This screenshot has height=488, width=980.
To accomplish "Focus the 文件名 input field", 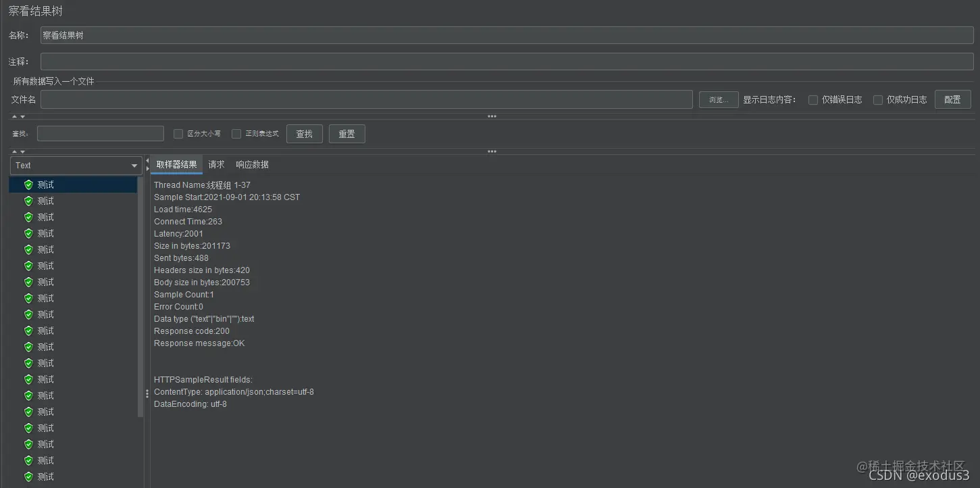I will click(367, 100).
